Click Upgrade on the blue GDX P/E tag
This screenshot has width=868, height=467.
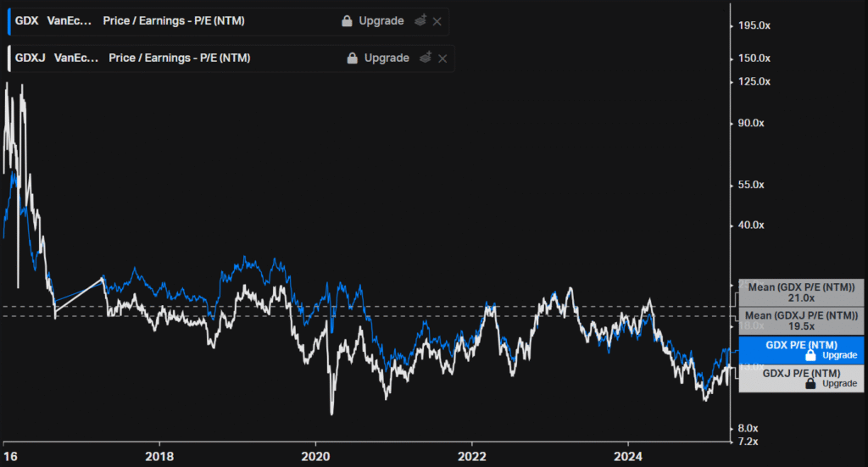tap(840, 356)
